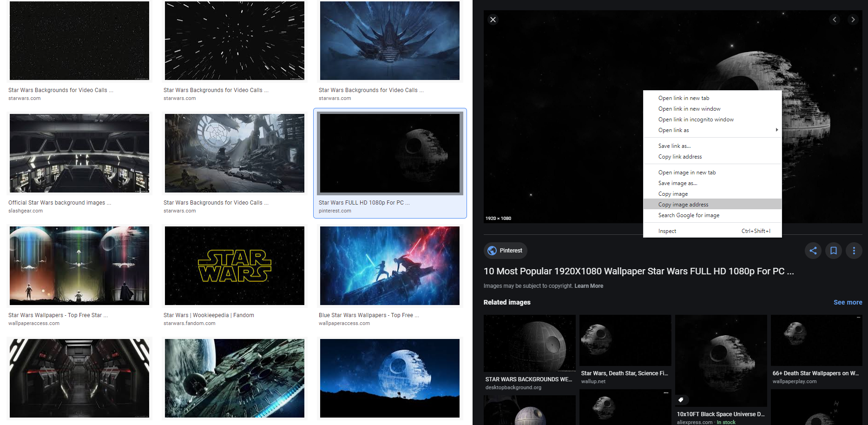This screenshot has width=868, height=425.
Task: Open 'Star Wars, Death Star, Science Fi...' related image
Action: coord(625,340)
